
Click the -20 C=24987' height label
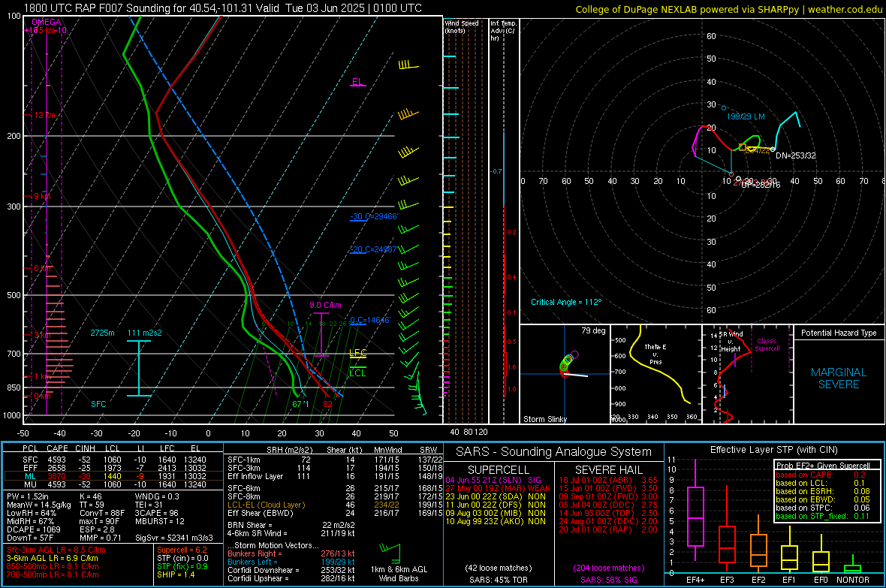click(x=374, y=249)
